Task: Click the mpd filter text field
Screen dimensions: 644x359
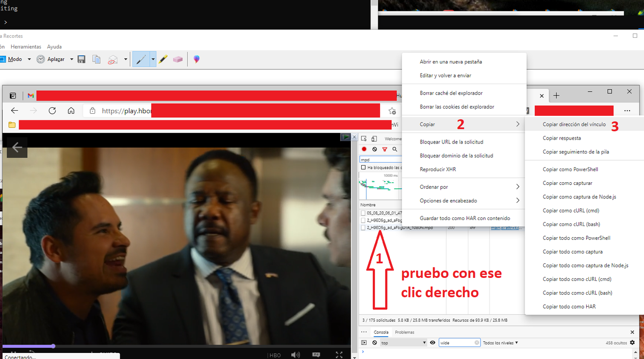Action: (x=380, y=160)
